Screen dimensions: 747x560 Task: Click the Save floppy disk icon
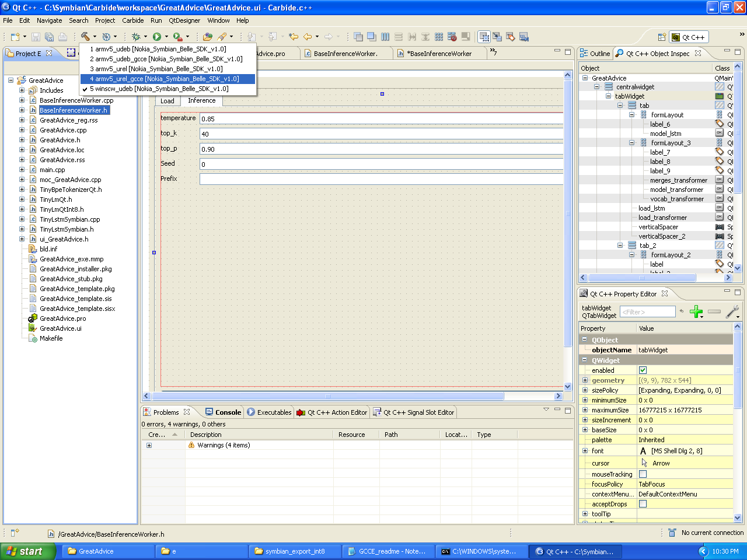pos(36,37)
